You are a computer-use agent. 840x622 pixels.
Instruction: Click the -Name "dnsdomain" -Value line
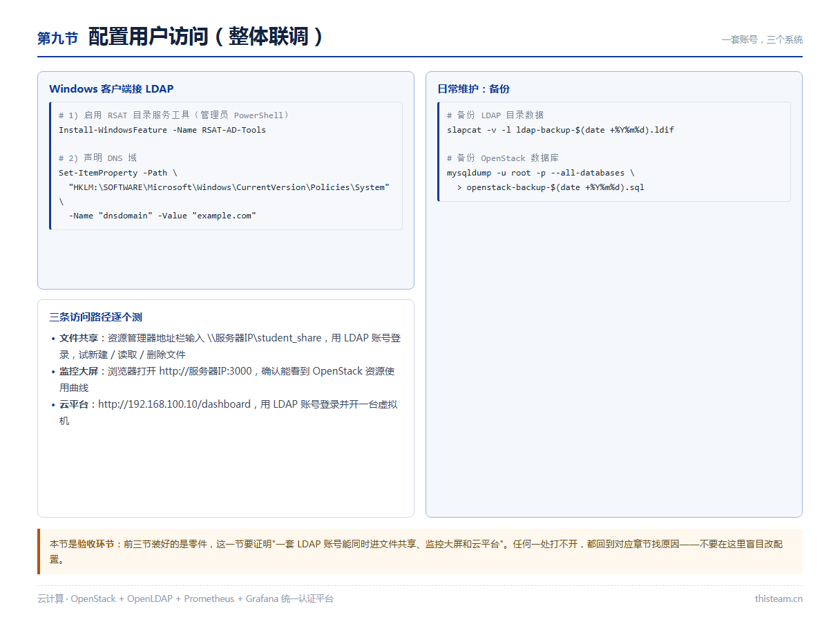(162, 216)
